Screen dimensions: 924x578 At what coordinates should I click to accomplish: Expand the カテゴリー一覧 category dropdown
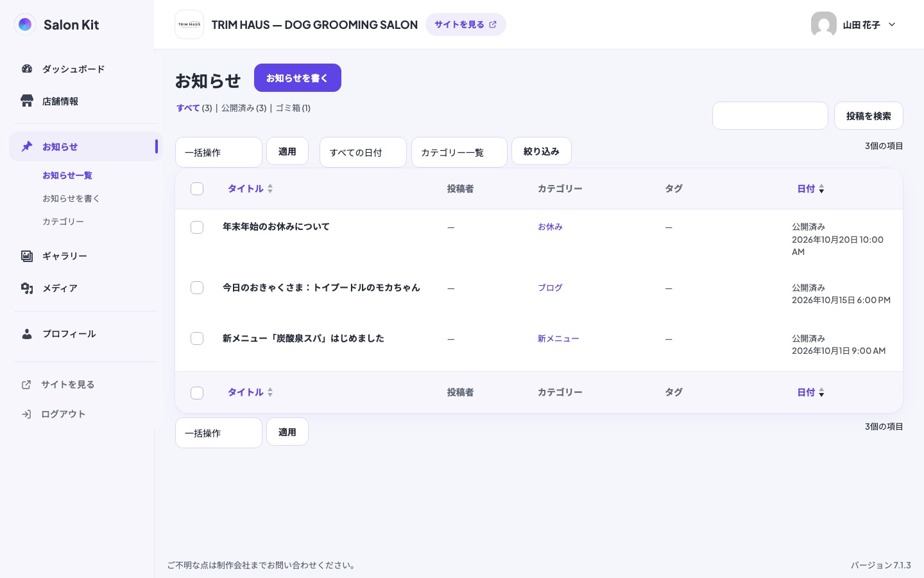459,152
